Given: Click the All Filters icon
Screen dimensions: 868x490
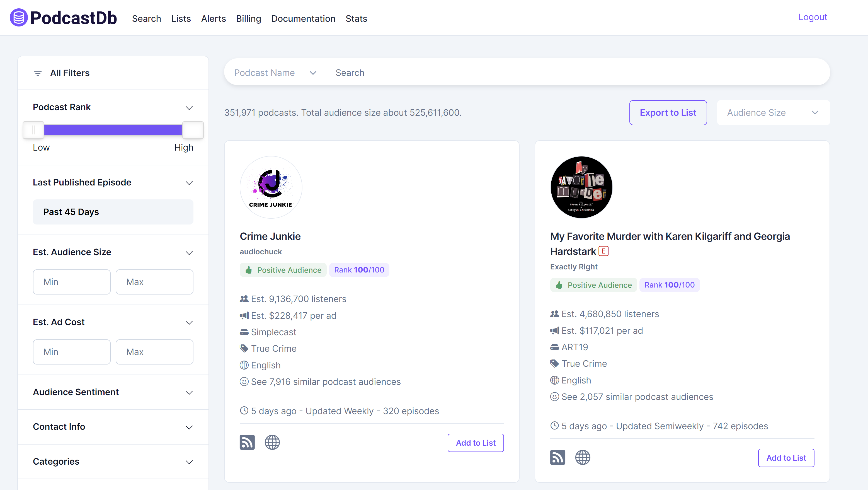Looking at the screenshot, I should pos(38,73).
